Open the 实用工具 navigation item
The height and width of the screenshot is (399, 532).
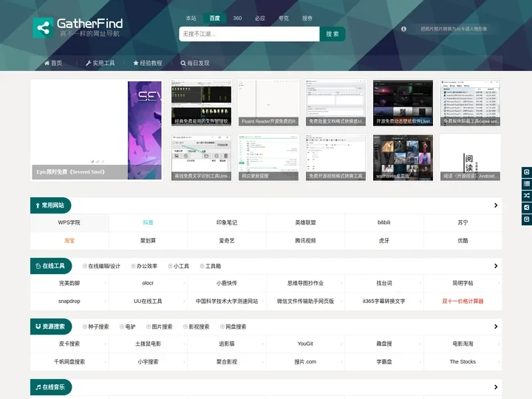pos(100,63)
